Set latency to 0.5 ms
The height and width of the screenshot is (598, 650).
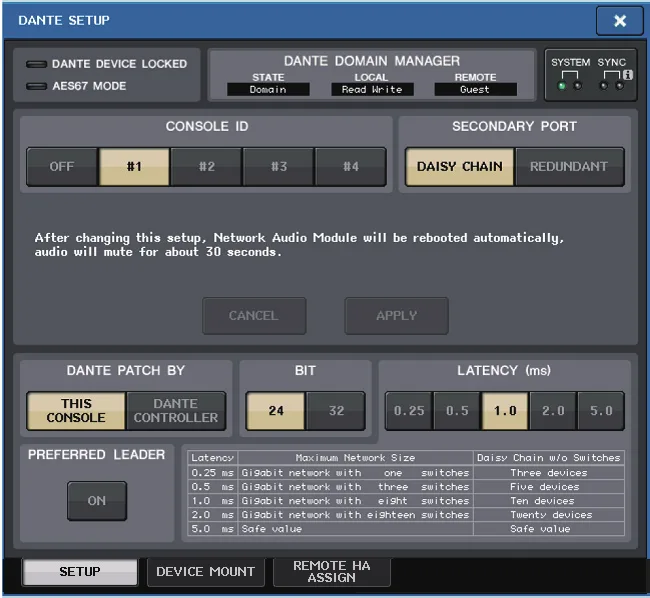coord(457,411)
